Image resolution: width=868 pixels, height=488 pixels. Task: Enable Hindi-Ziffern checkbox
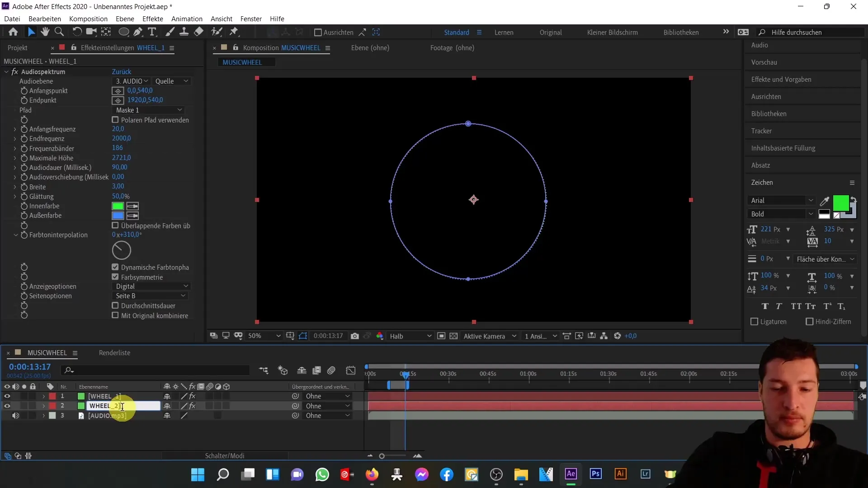coord(810,322)
